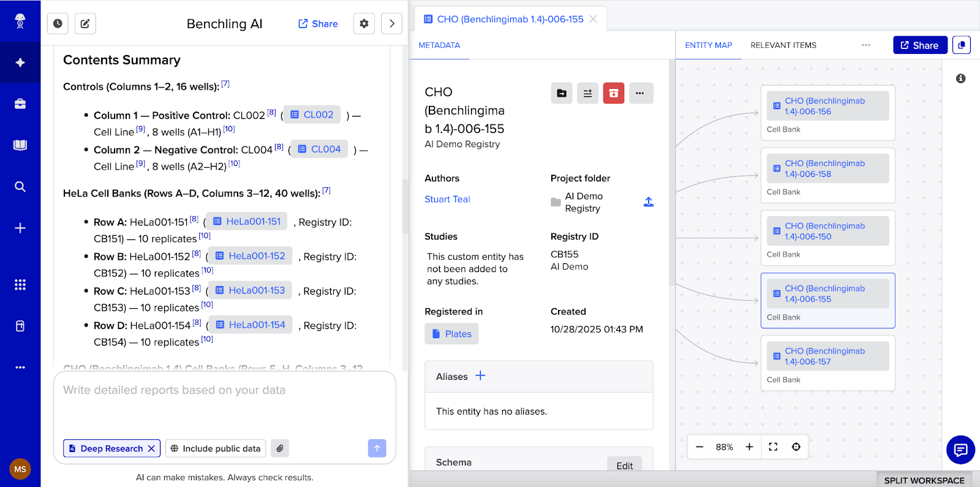Recenter the entity map view

point(796,447)
